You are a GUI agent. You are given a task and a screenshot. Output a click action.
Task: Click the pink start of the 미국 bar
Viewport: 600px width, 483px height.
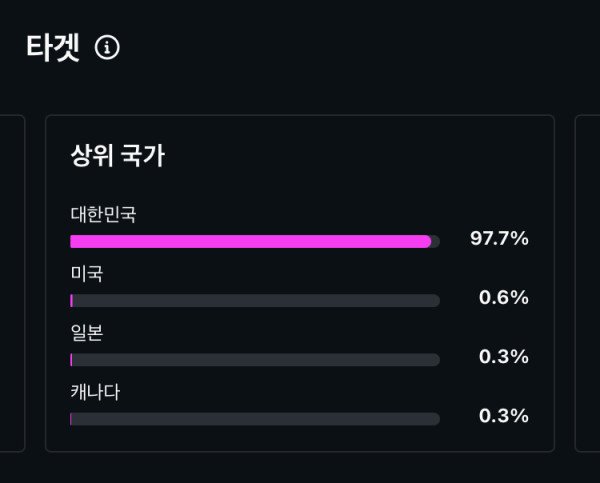point(72,300)
